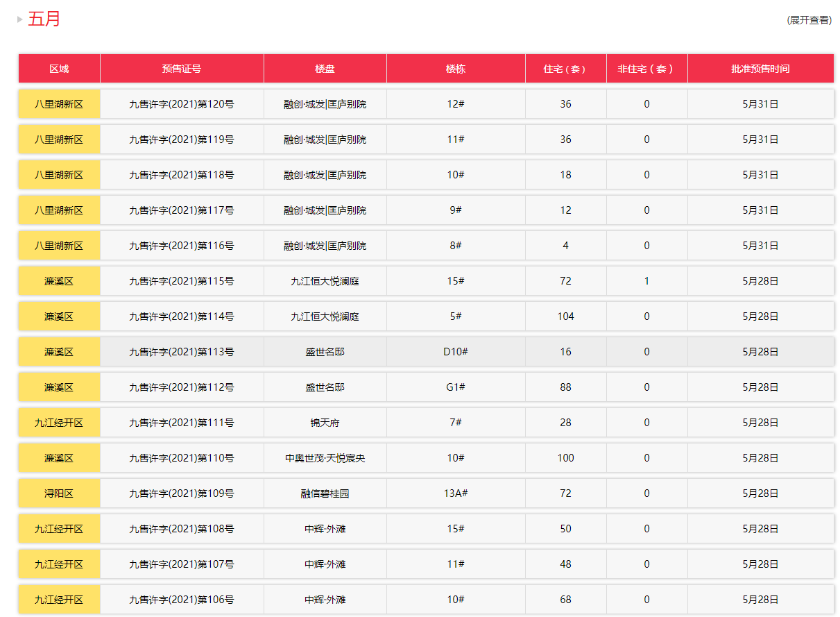This screenshot has height=617, width=840.
Task: Click 融创·城发|匡庐别院 in the 8# row
Action: pos(325,246)
